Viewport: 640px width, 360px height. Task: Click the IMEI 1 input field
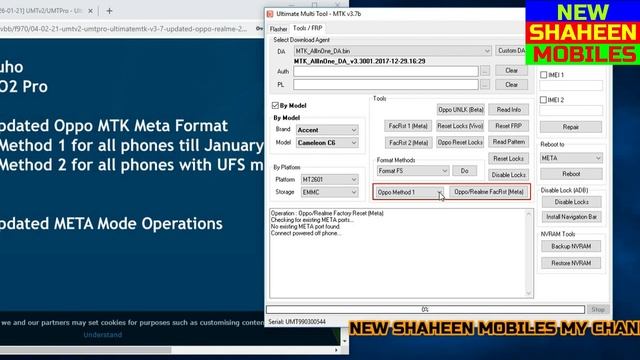pyautogui.click(x=571, y=85)
